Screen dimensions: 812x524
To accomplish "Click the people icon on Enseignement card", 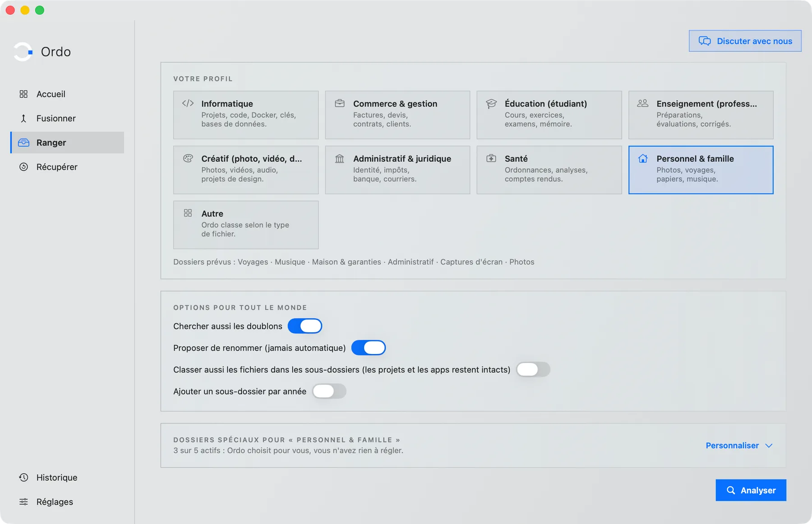I will tap(643, 103).
